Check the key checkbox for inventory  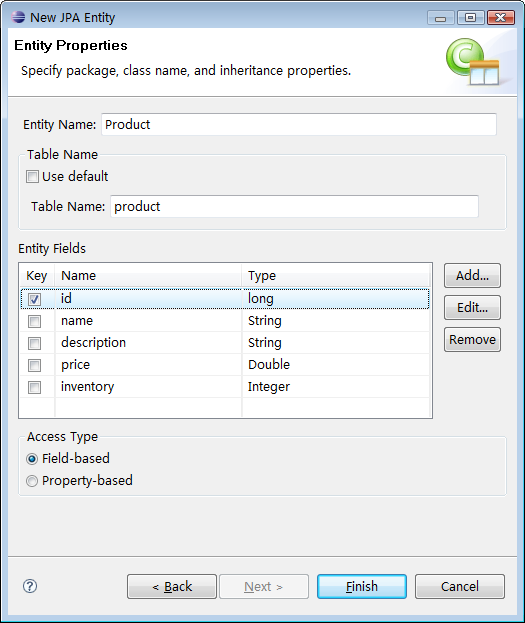click(35, 387)
